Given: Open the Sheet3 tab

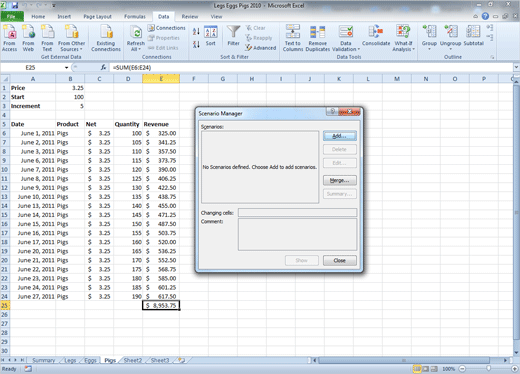Looking at the screenshot, I should point(160,360).
